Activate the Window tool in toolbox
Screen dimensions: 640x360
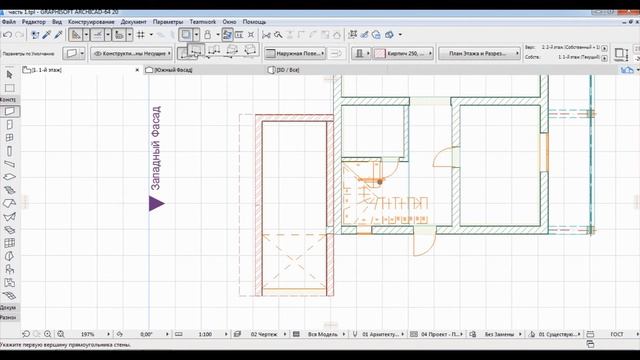9,138
